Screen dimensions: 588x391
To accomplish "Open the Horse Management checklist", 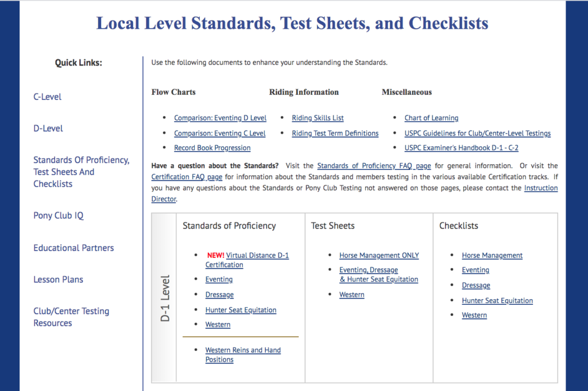I will coord(492,255).
